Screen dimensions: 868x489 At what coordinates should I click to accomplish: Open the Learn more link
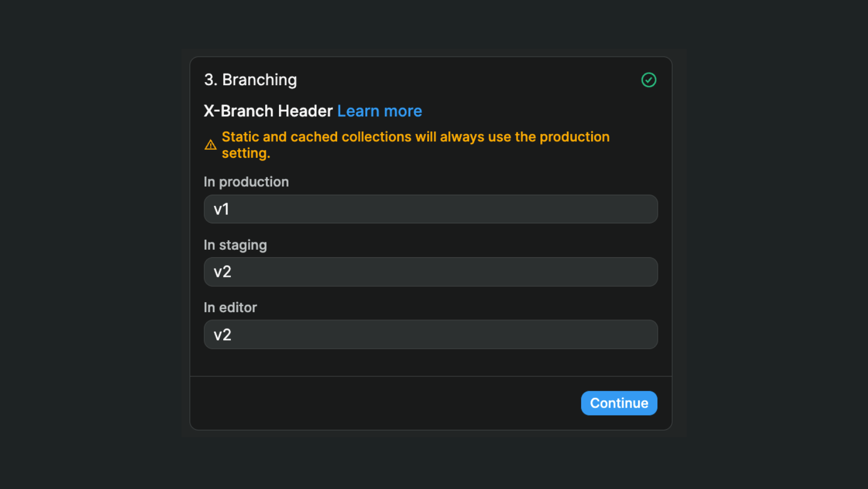[x=379, y=111]
